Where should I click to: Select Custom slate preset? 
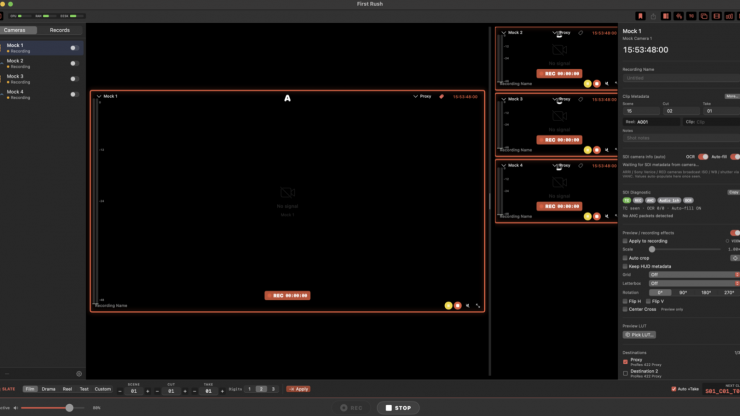click(x=102, y=389)
